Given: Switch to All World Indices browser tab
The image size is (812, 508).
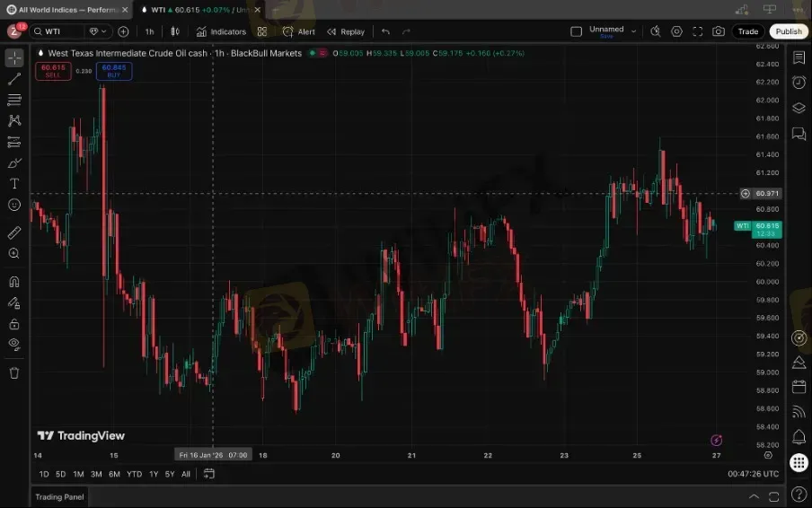Looking at the screenshot, I should [61, 9].
